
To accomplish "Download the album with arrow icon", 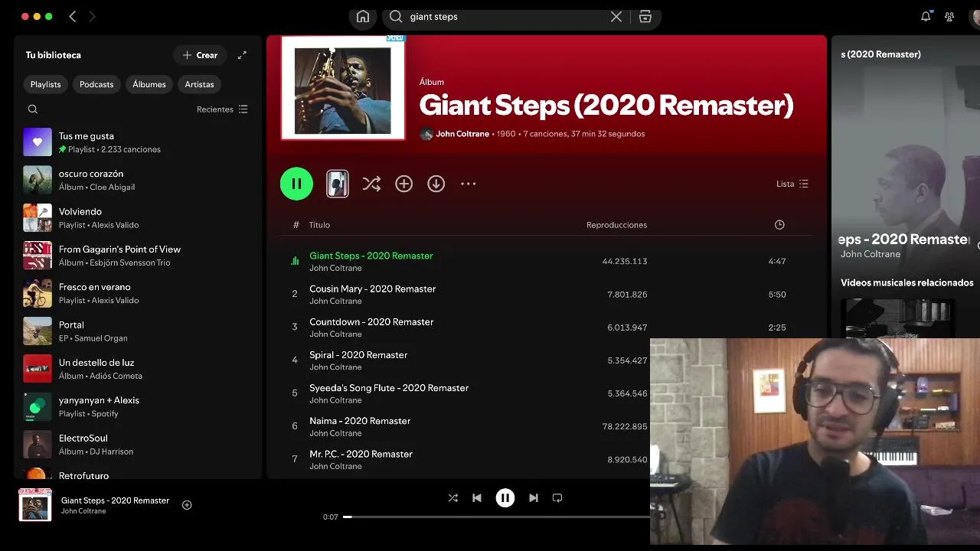I will [436, 184].
